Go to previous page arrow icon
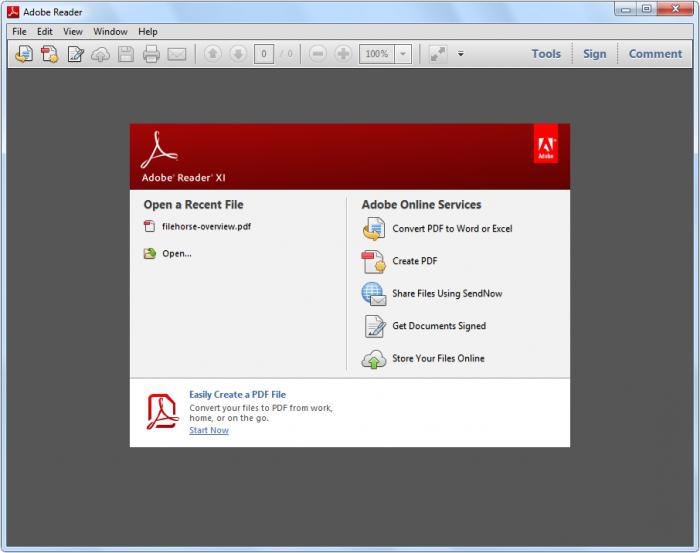The width and height of the screenshot is (700, 553). 213,54
